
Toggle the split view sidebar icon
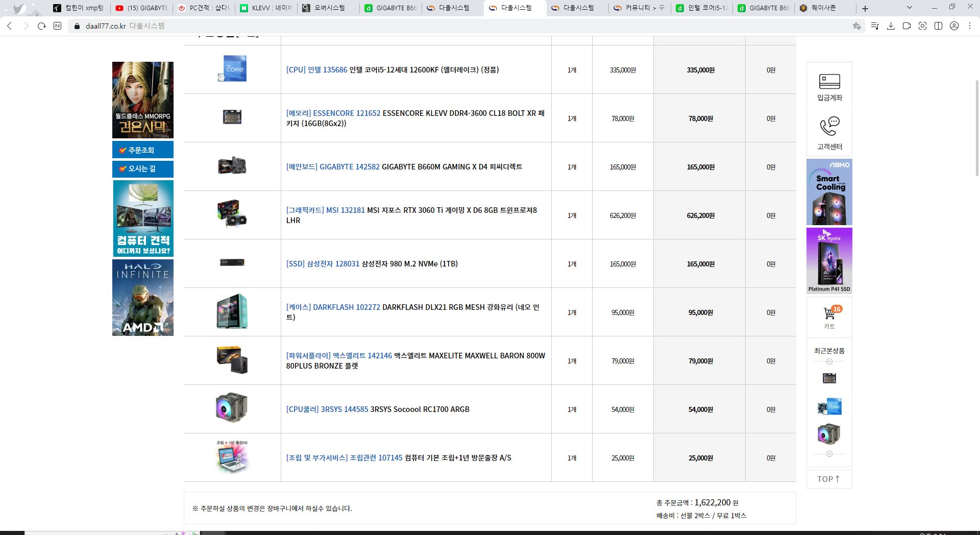pyautogui.click(x=938, y=26)
